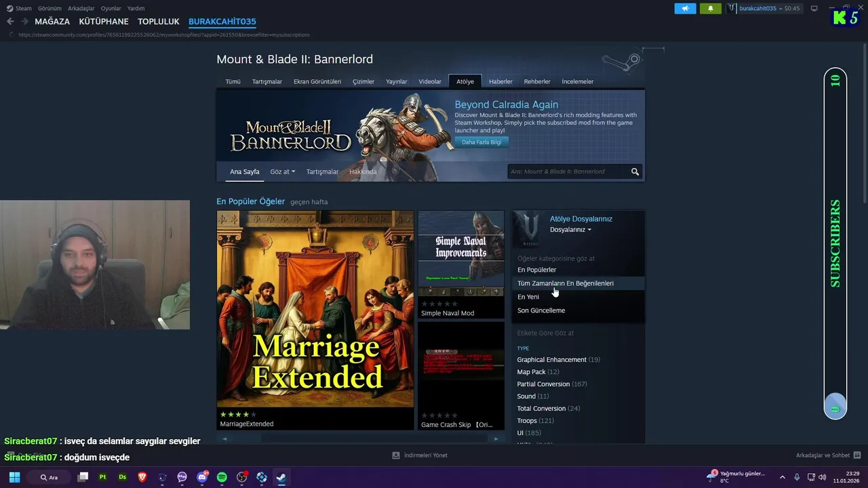Click the Daha Fazla Bilgi button
Screen dimensions: 868x488
click(x=481, y=142)
